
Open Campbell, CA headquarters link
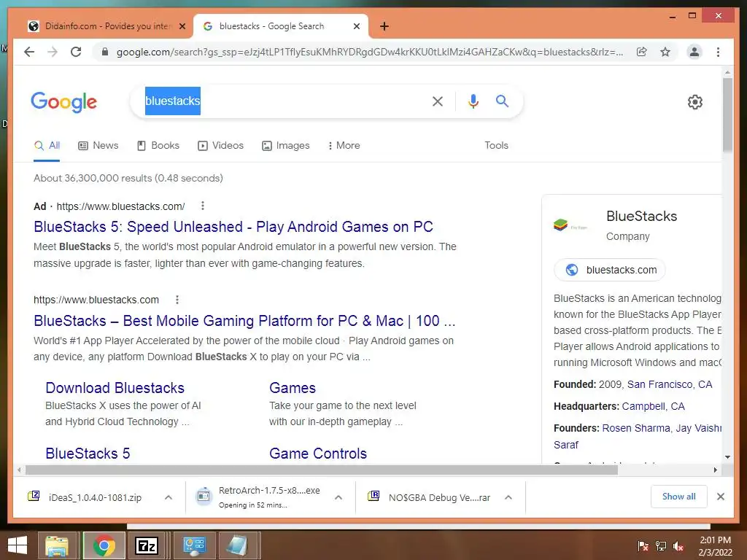(x=653, y=406)
